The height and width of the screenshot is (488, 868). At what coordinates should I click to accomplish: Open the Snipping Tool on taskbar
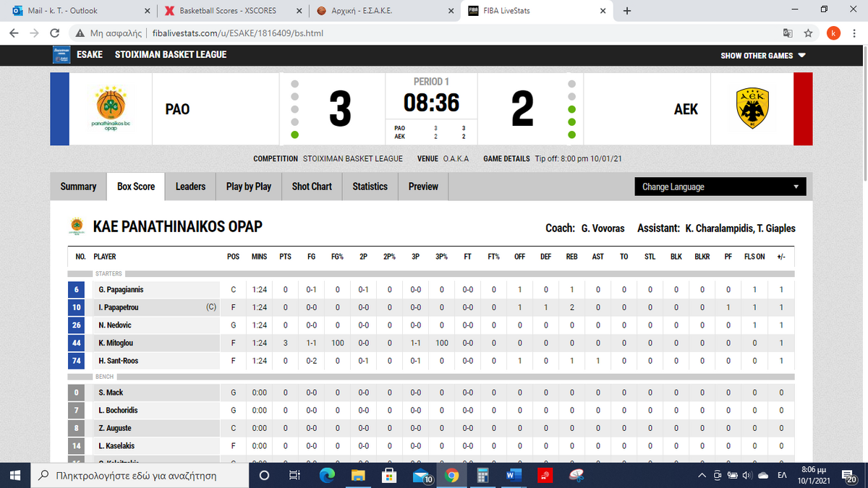(576, 475)
